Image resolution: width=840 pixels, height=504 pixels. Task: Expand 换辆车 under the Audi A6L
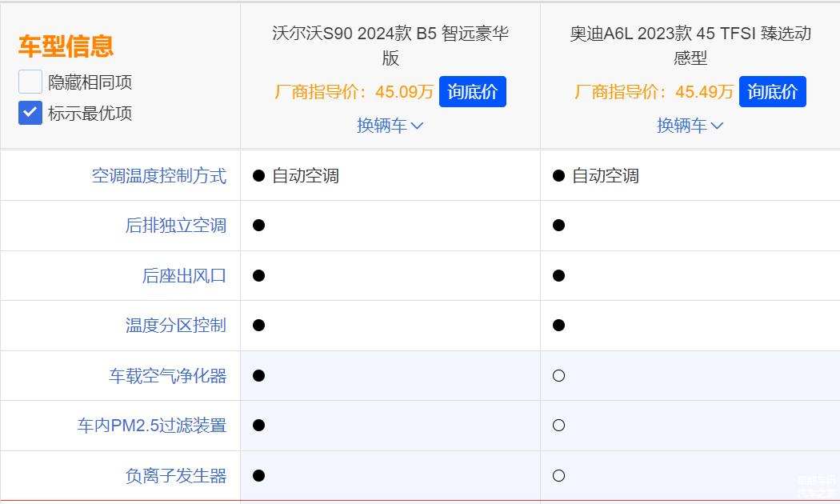[x=690, y=126]
